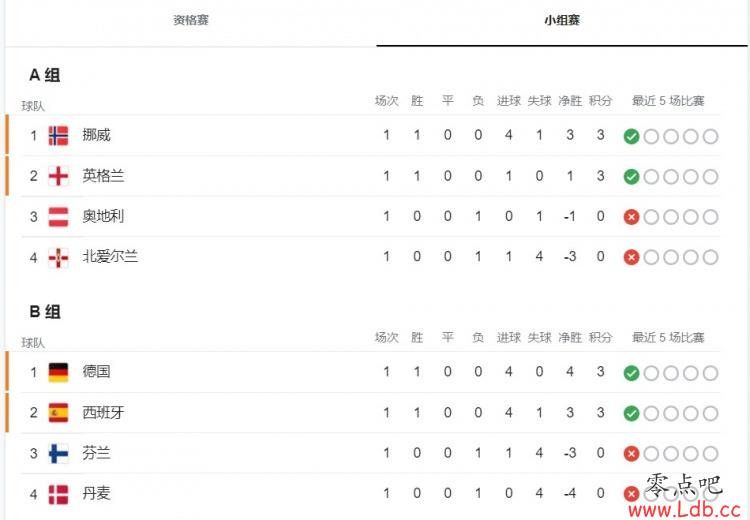Click the last empty match circle for 德国

pyautogui.click(x=711, y=373)
